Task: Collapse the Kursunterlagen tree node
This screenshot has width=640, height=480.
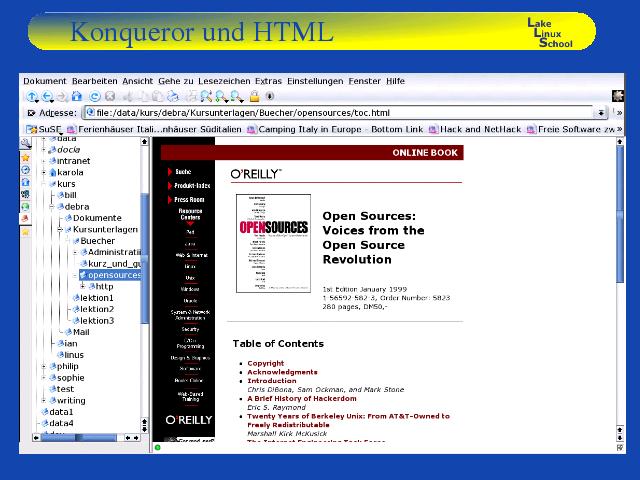Action: point(60,229)
